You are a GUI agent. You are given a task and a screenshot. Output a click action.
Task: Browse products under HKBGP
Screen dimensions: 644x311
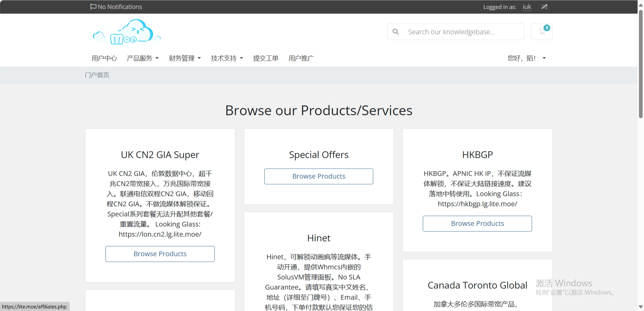477,224
